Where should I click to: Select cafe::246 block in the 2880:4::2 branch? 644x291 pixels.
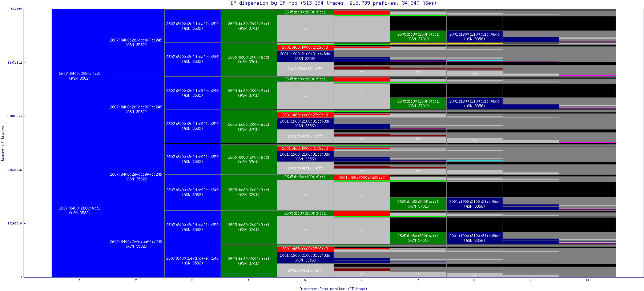(193, 261)
